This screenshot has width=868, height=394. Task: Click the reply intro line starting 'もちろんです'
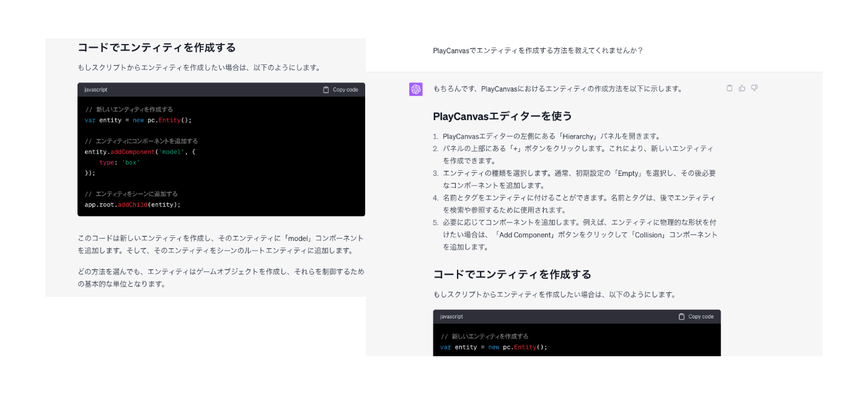[557, 89]
